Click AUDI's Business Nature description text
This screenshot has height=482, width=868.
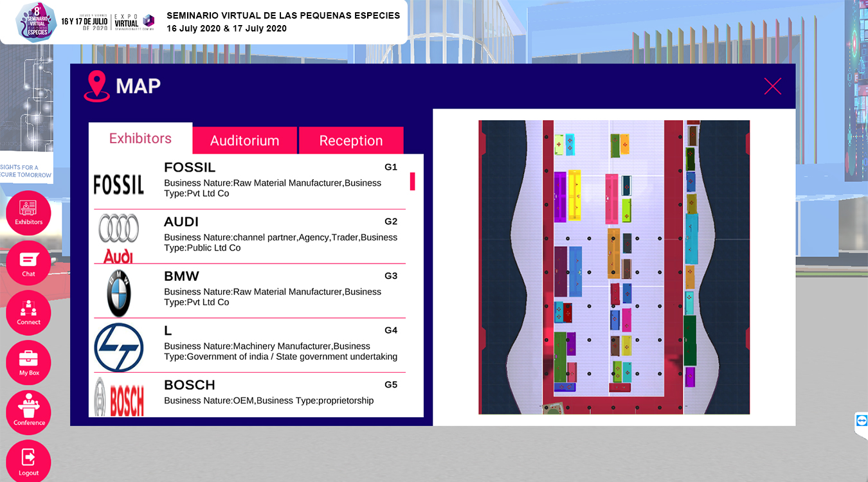tap(281, 242)
